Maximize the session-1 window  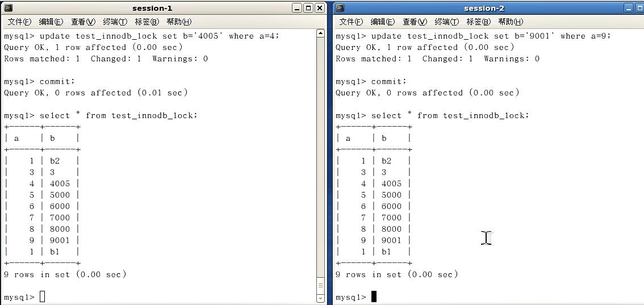tap(308, 8)
